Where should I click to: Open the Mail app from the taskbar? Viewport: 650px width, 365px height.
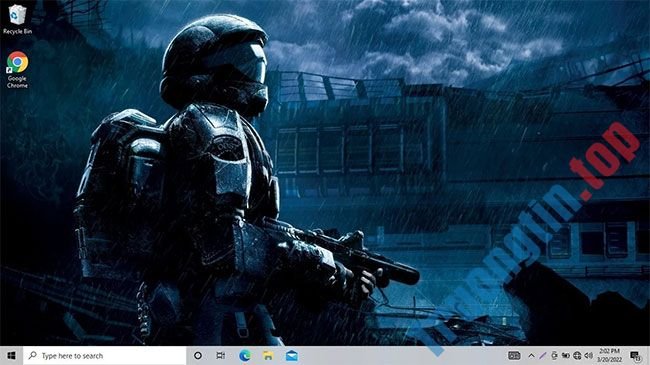(x=291, y=355)
